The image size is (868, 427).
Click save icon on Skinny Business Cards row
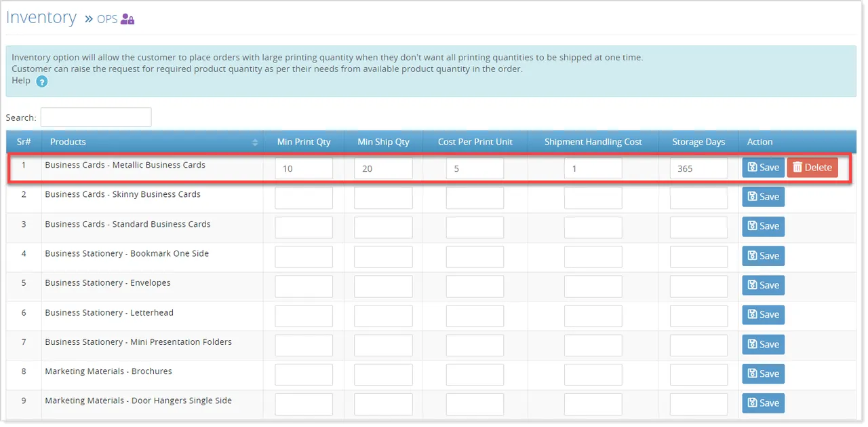point(754,196)
